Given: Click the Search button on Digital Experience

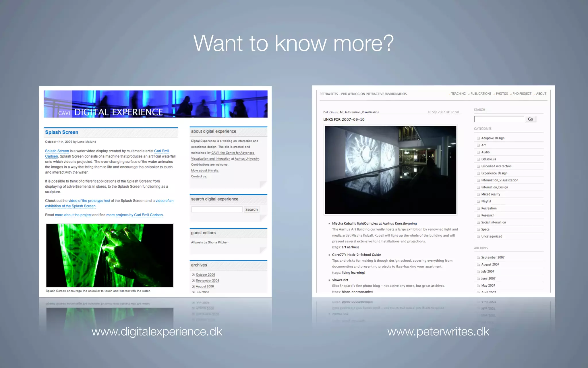Looking at the screenshot, I should point(252,209).
